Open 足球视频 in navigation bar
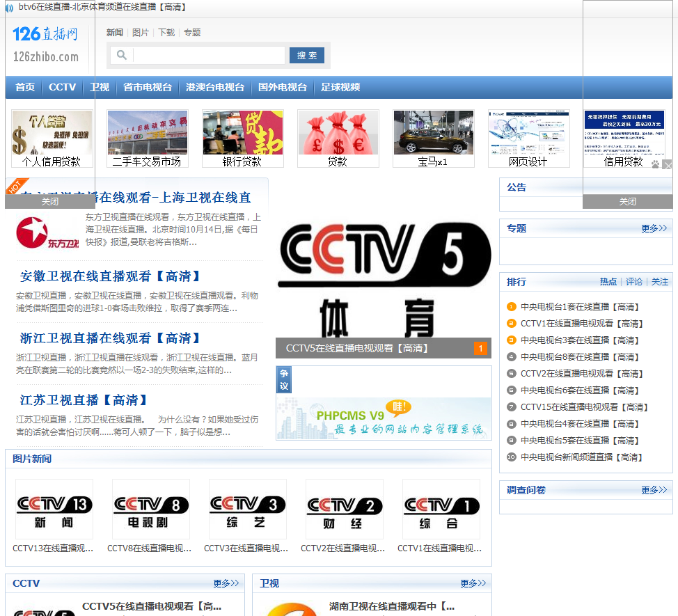Screen dimensions: 678x616 pyautogui.click(x=340, y=87)
